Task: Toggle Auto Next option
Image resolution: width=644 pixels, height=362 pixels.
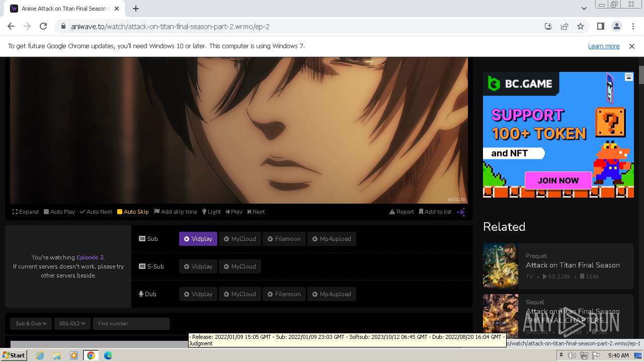Action: tap(96, 212)
